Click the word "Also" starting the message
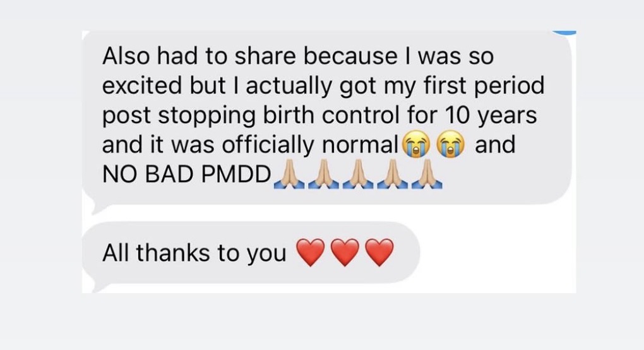This screenshot has width=644, height=350. click(126, 56)
